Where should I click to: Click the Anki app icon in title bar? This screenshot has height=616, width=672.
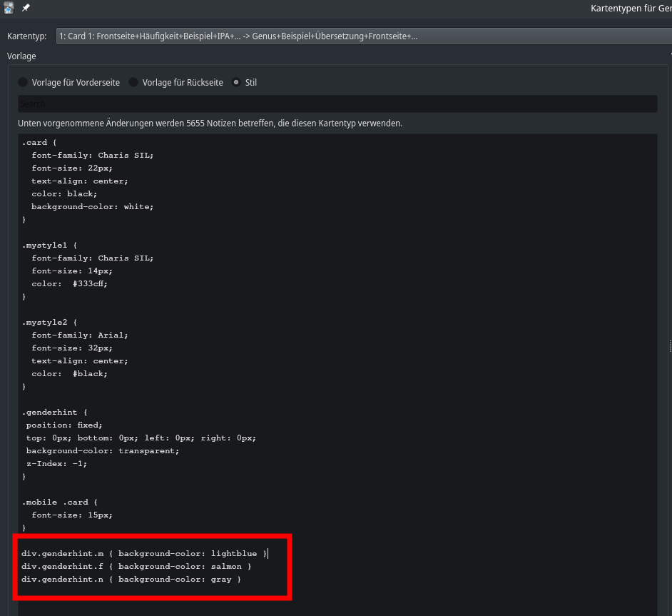9,8
